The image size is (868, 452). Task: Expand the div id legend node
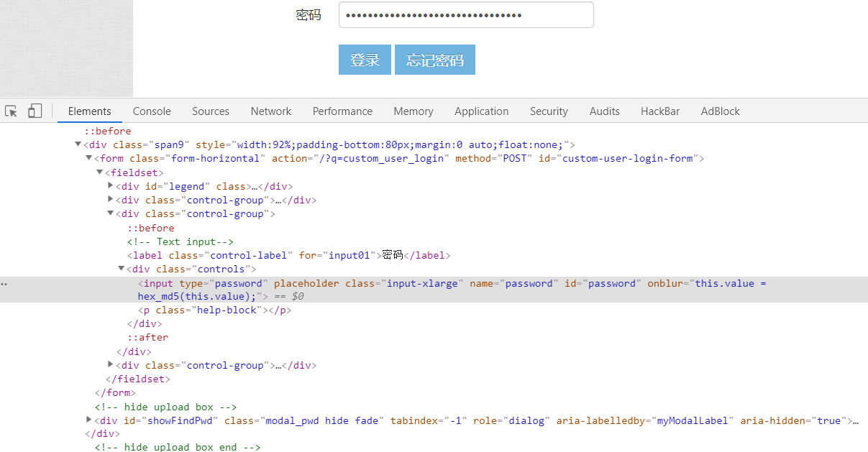click(111, 186)
